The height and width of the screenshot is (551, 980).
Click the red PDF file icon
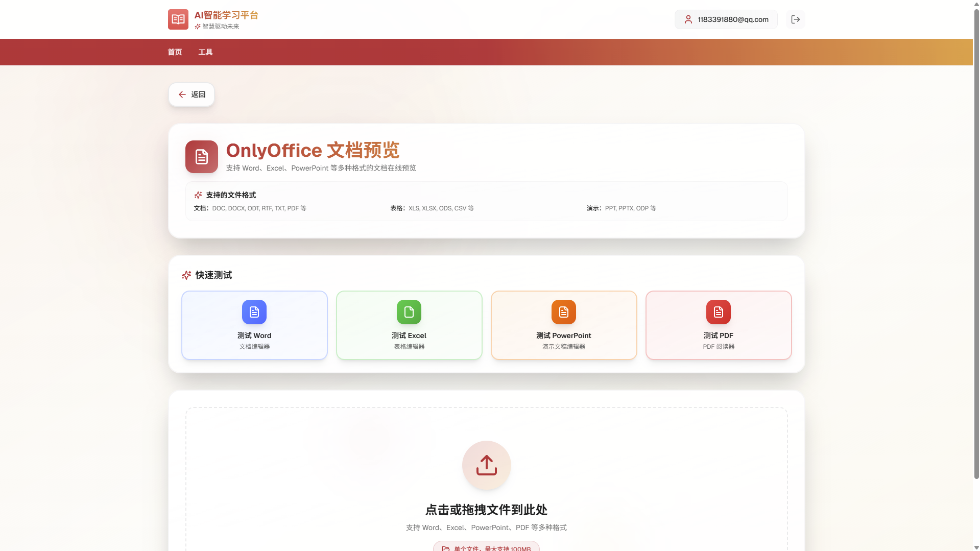pyautogui.click(x=719, y=312)
